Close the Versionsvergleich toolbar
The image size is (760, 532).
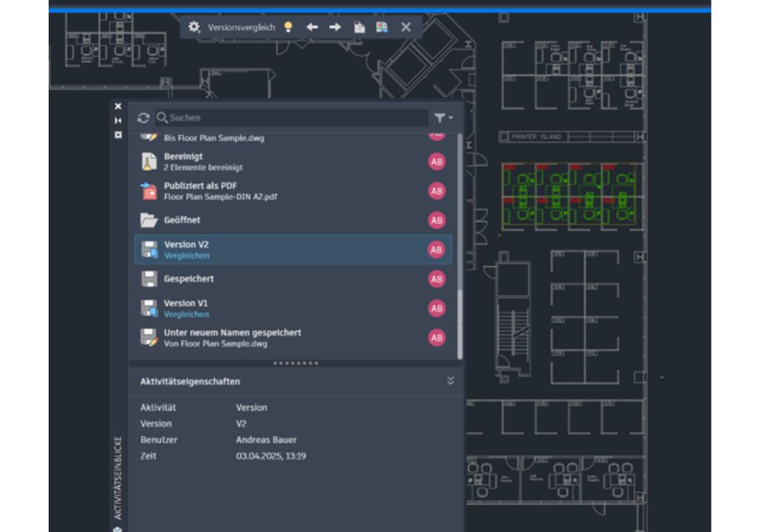(406, 27)
